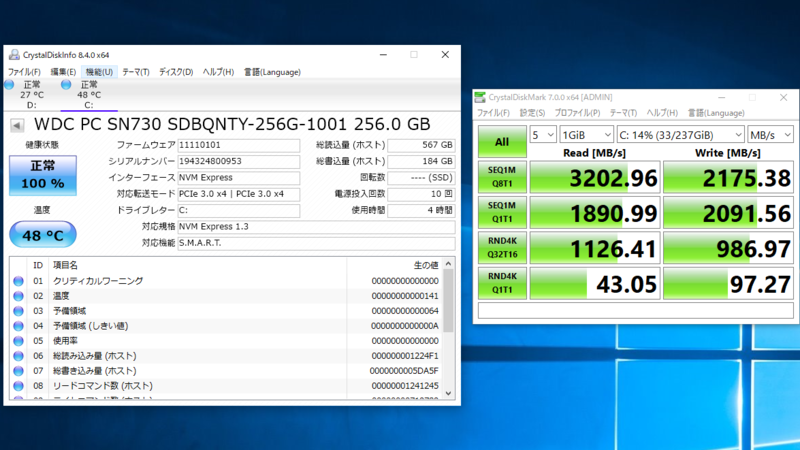Open ディスク(D) menu in CrystalDiskInfo
The width and height of the screenshot is (800, 450).
point(176,72)
